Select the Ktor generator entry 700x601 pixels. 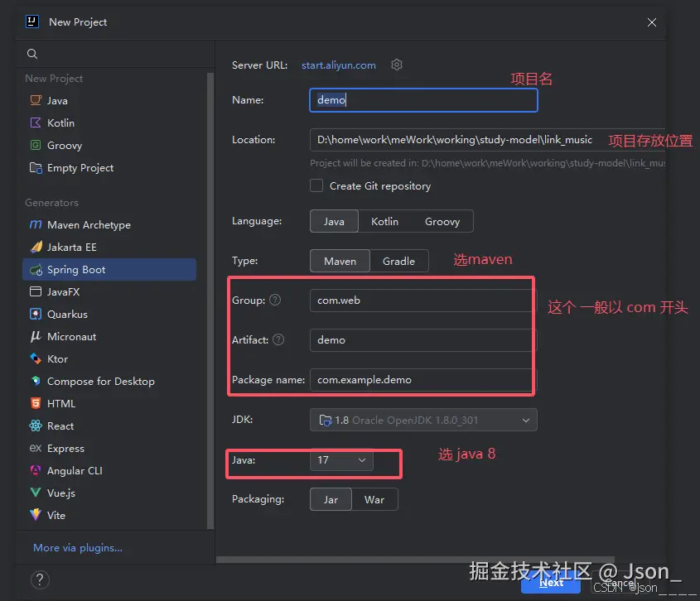pos(109,358)
